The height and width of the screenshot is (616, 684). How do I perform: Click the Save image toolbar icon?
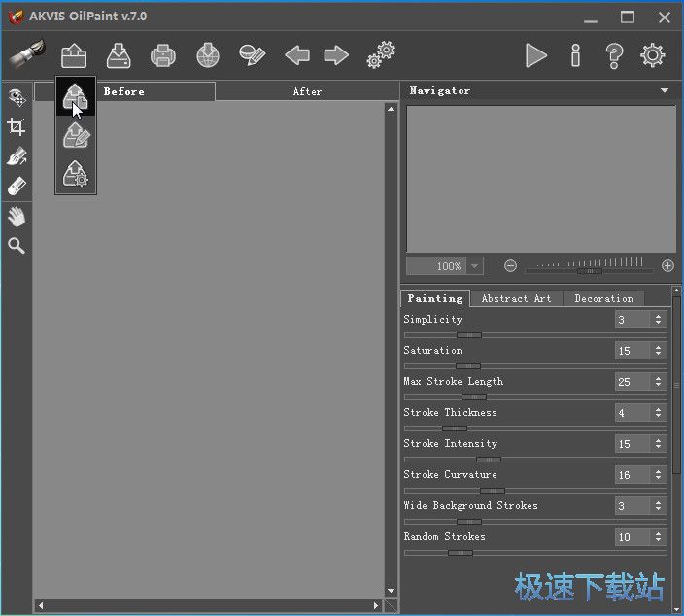tap(120, 55)
